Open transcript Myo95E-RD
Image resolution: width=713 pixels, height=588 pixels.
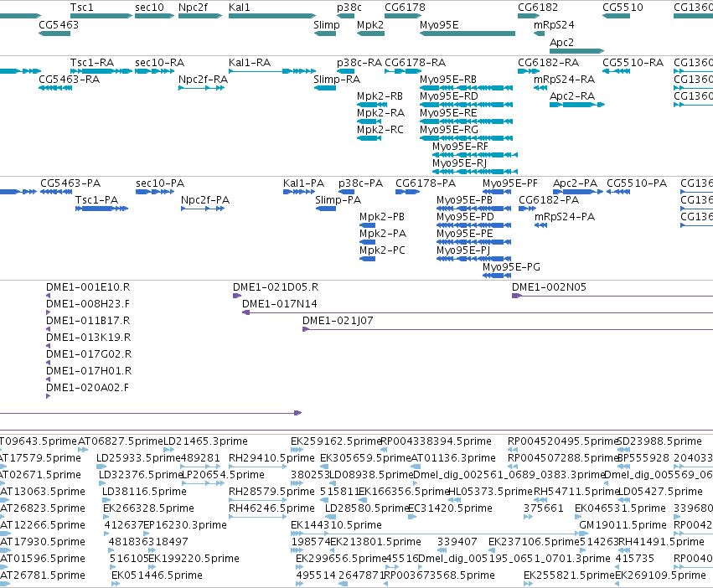pos(449,96)
